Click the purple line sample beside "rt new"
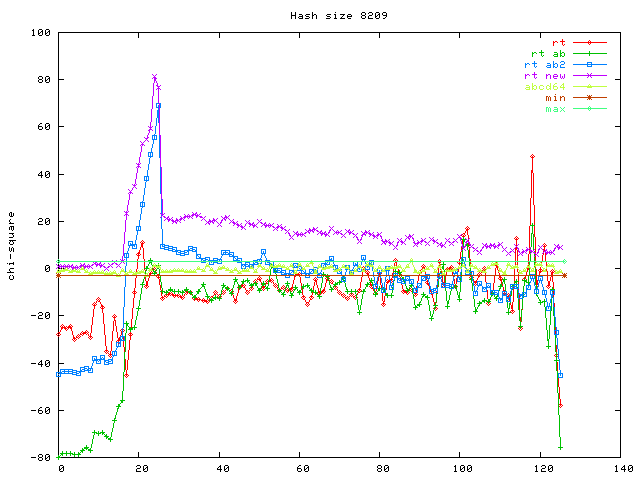640x480 pixels. tap(590, 76)
